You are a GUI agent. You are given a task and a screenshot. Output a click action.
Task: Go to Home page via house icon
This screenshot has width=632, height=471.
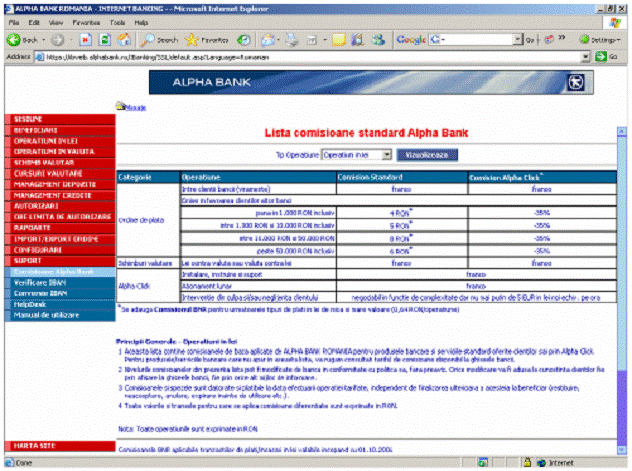124,39
